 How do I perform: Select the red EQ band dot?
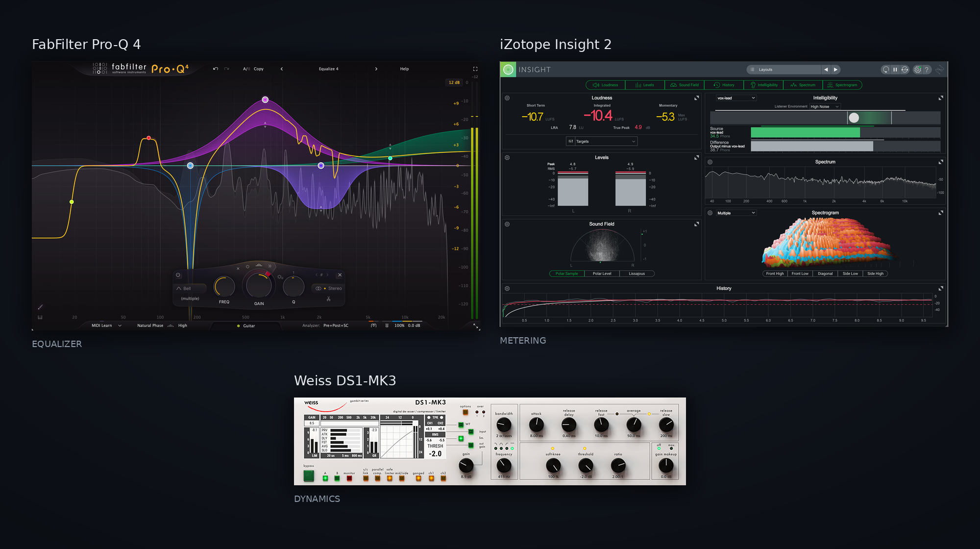(x=149, y=138)
